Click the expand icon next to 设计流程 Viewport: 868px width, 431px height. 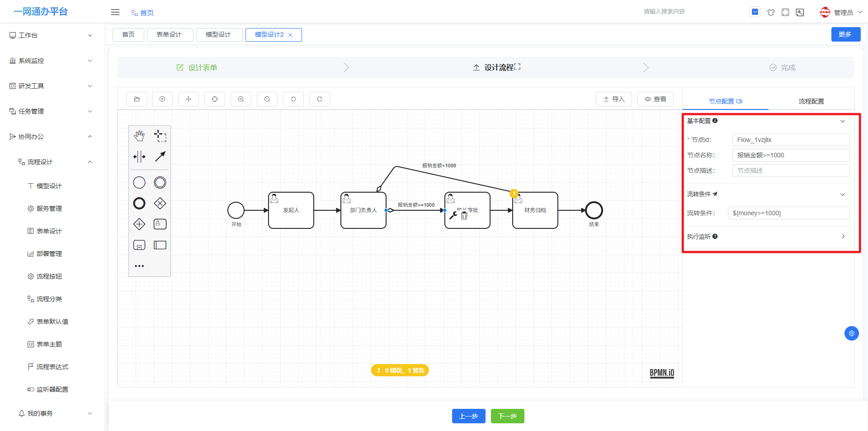(517, 66)
